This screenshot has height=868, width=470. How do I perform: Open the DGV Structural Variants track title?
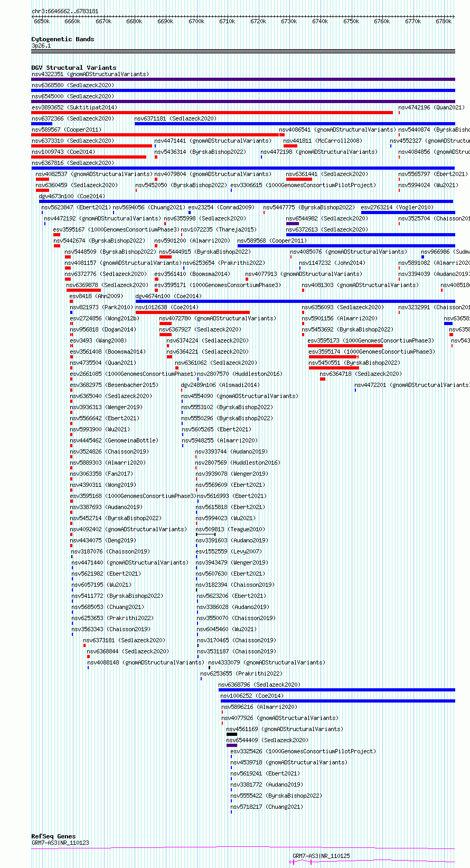point(74,68)
